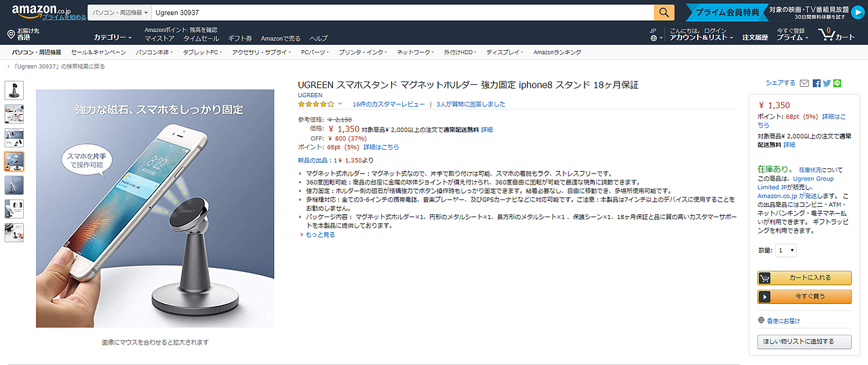Select the sixth product thumbnail
The image size is (868, 365).
pos(14,208)
